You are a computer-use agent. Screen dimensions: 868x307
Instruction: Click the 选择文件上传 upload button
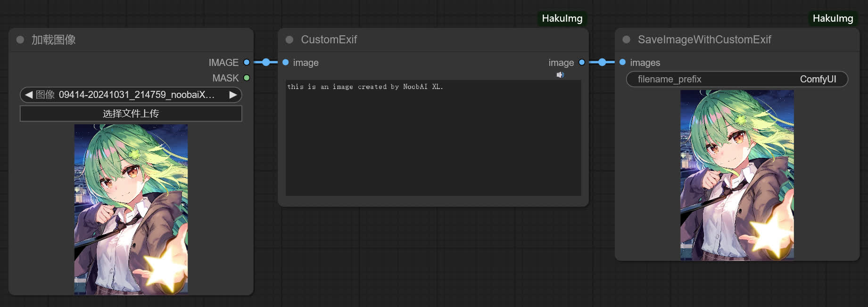(131, 113)
